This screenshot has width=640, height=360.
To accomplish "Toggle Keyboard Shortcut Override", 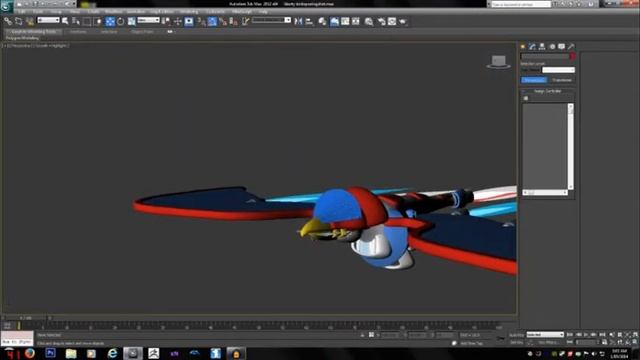I will tap(189, 21).
